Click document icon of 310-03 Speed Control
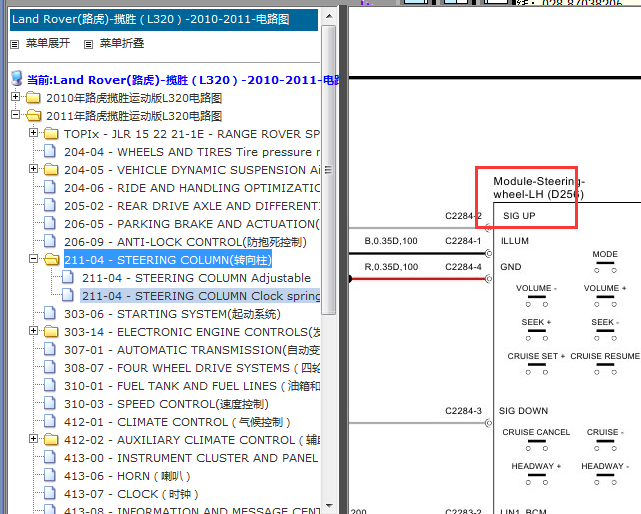Image resolution: width=641 pixels, height=514 pixels. point(50,403)
